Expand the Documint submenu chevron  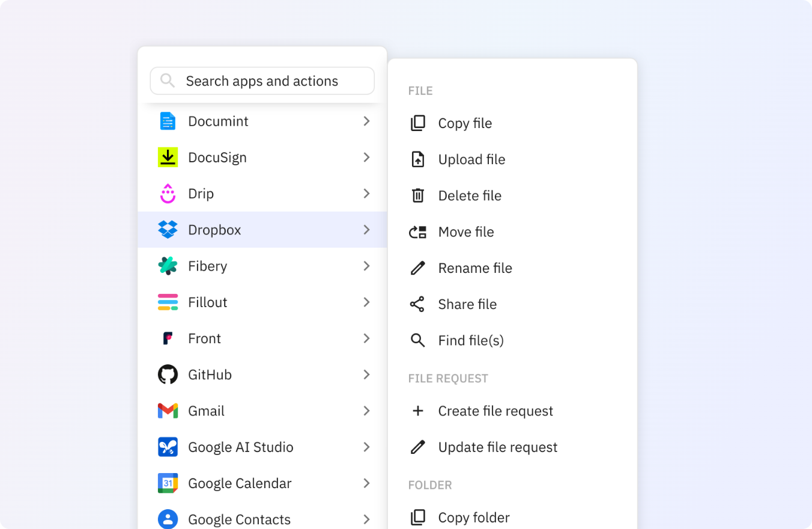366,121
